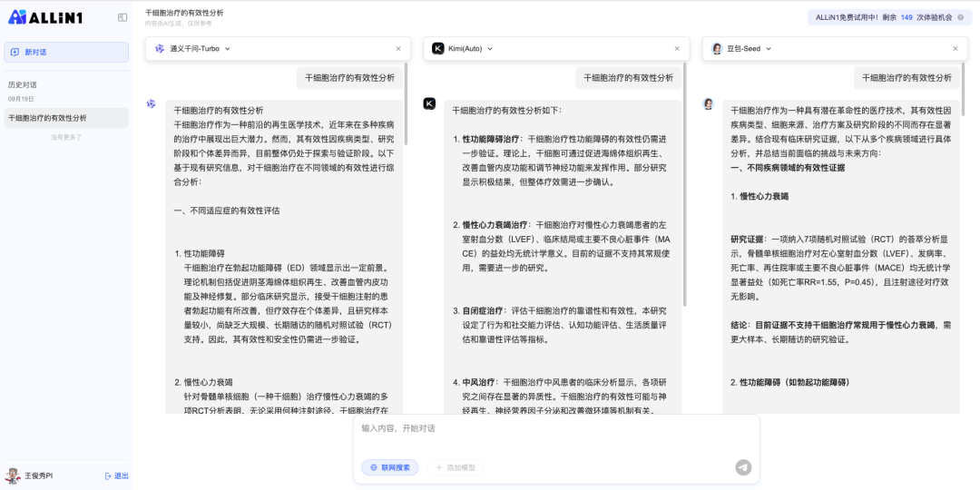Click the 没有更多了 text

[x=66, y=137]
